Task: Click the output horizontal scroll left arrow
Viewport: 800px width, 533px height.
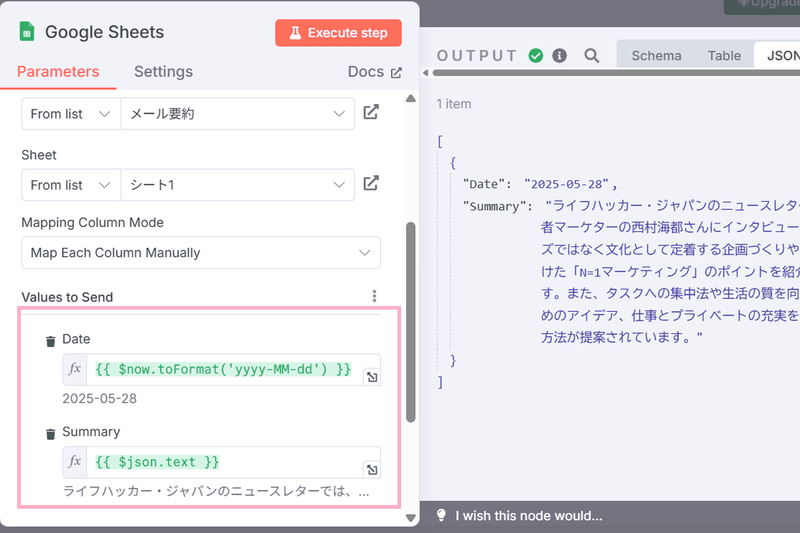Action: tap(426, 73)
